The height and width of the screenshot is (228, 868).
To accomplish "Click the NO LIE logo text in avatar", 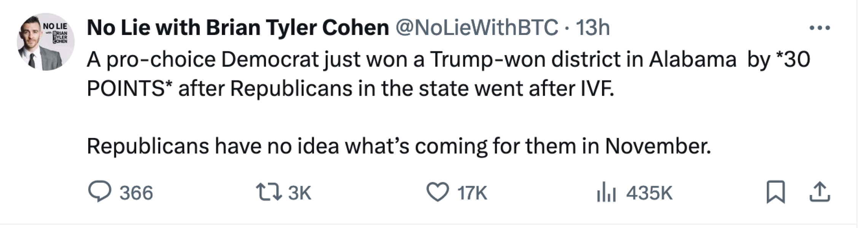I will (55, 27).
